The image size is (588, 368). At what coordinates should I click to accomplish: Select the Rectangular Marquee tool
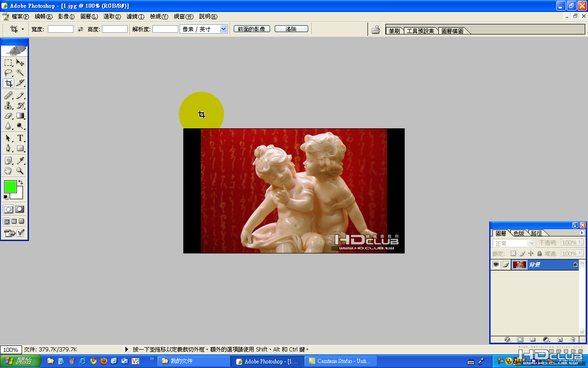click(8, 63)
